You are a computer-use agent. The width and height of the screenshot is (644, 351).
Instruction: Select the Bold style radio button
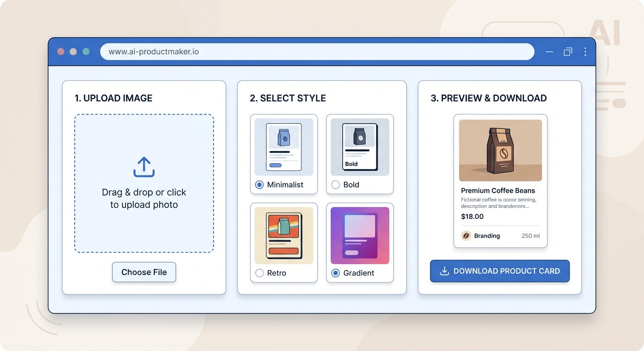[x=335, y=185]
